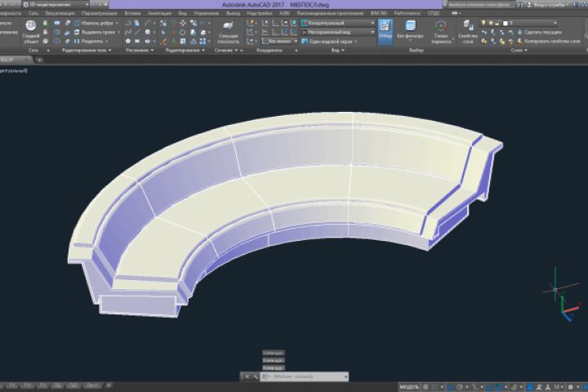The image size is (588, 392).
Task: Open the Вставка ribbon tab
Action: (x=132, y=14)
